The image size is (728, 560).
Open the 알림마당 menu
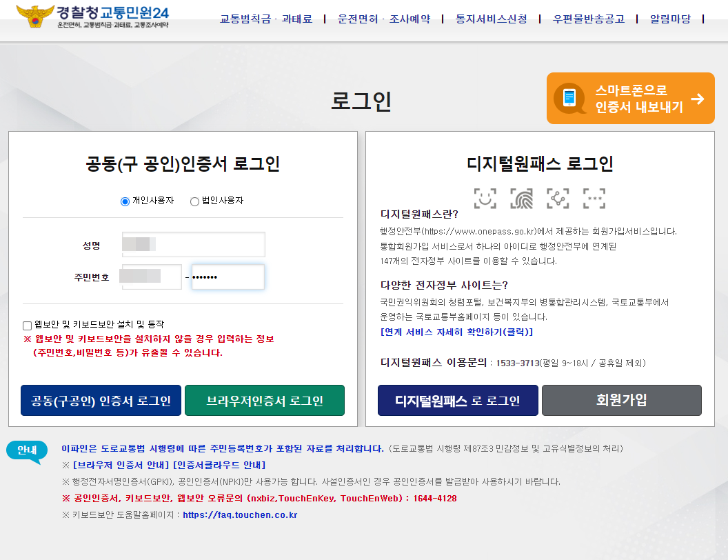[x=667, y=20]
